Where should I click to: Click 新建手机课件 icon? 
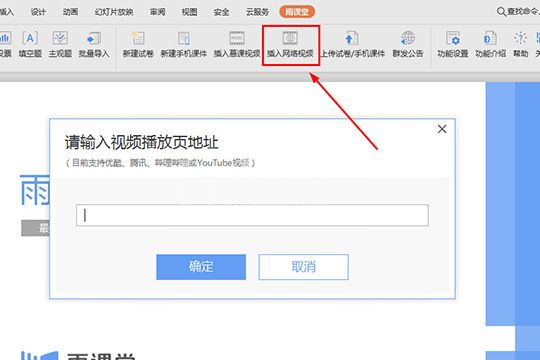point(184,39)
